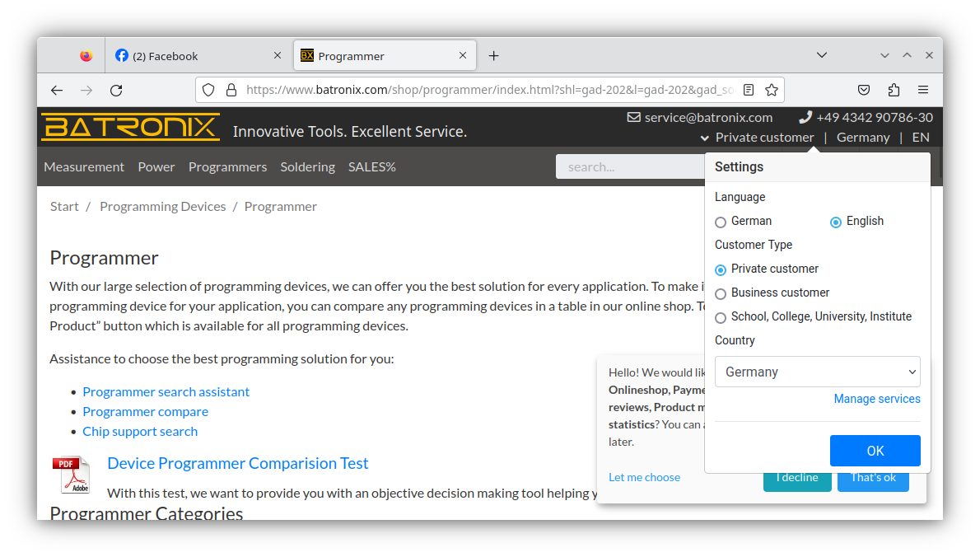This screenshot has height=557, width=980.
Task: Select School, College, University, Institute option
Action: pyautogui.click(x=720, y=316)
